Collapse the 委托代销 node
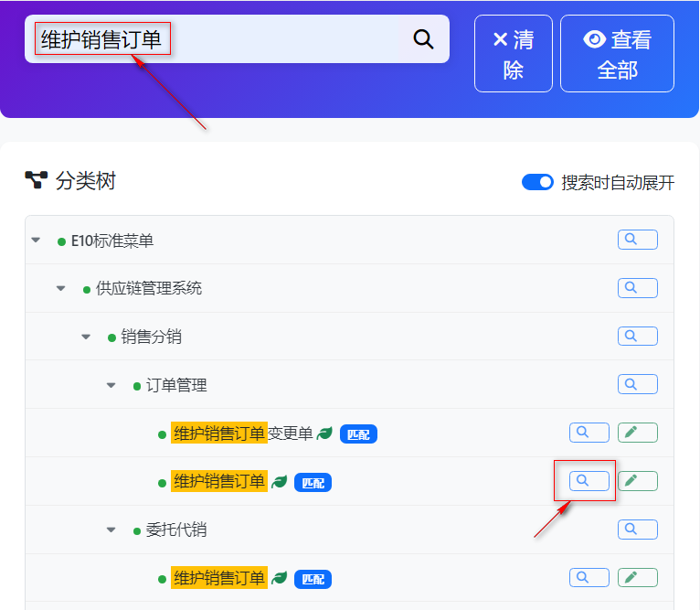700x610 pixels. (x=111, y=530)
